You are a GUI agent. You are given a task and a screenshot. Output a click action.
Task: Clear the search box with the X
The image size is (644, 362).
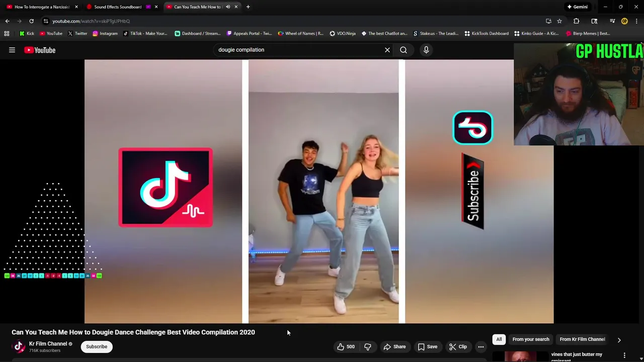pyautogui.click(x=387, y=50)
